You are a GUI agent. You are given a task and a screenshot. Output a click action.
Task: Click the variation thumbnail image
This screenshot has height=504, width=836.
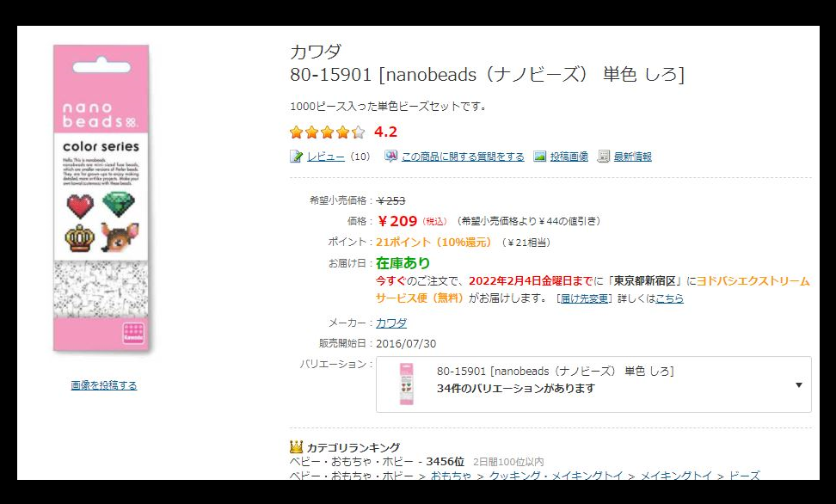pos(406,384)
